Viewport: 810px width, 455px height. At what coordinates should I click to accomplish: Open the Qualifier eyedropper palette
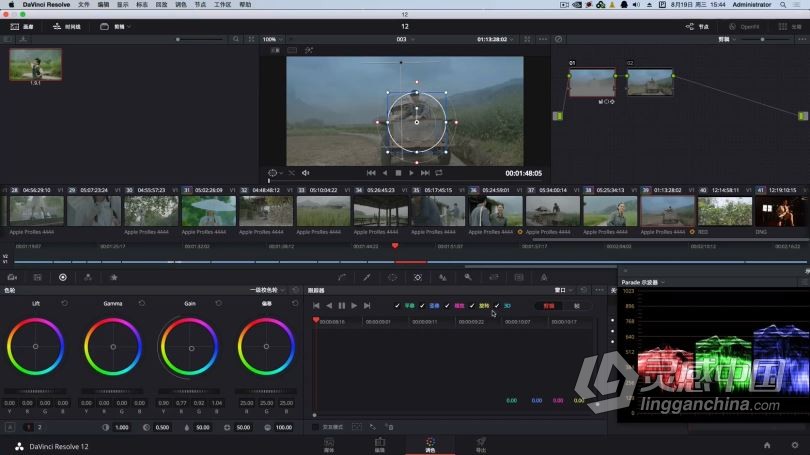367,277
